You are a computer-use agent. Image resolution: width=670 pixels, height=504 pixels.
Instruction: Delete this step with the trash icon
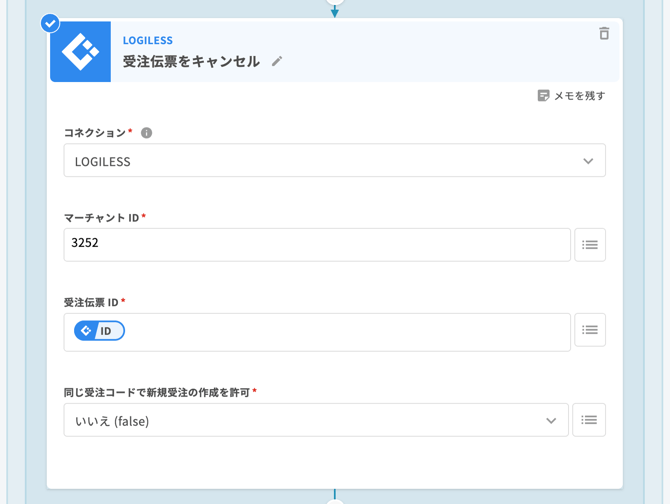tap(604, 34)
